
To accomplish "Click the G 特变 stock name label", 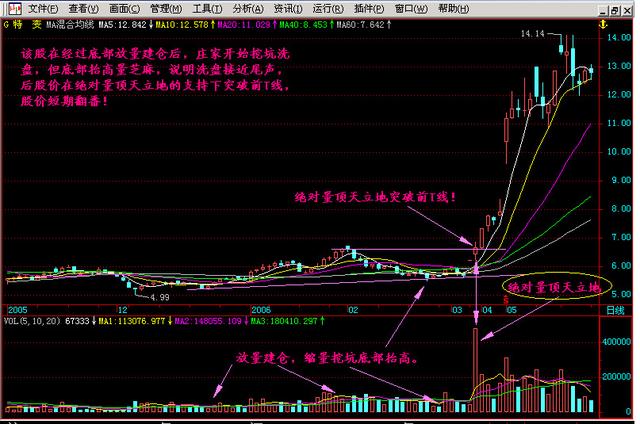I will [x=22, y=25].
